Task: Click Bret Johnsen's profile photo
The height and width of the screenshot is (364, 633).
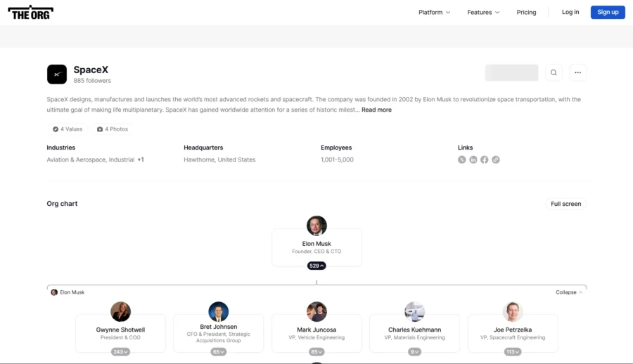Action: pos(219,311)
